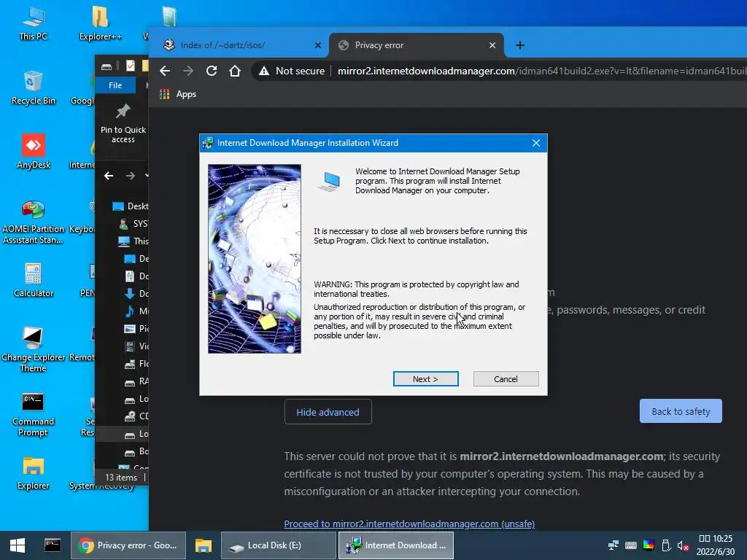747x560 pixels.
Task: Click Back to safety button
Action: (681, 411)
